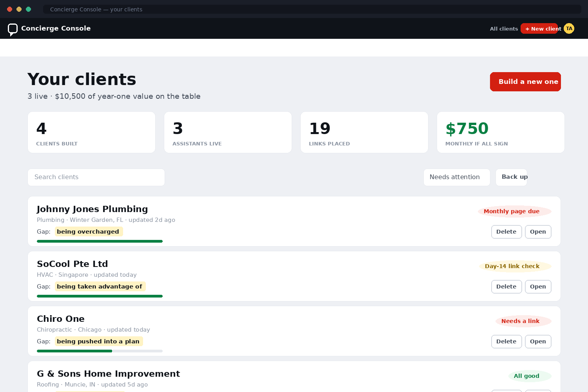Click the $750 Monthly If All Sign card

[x=501, y=132]
